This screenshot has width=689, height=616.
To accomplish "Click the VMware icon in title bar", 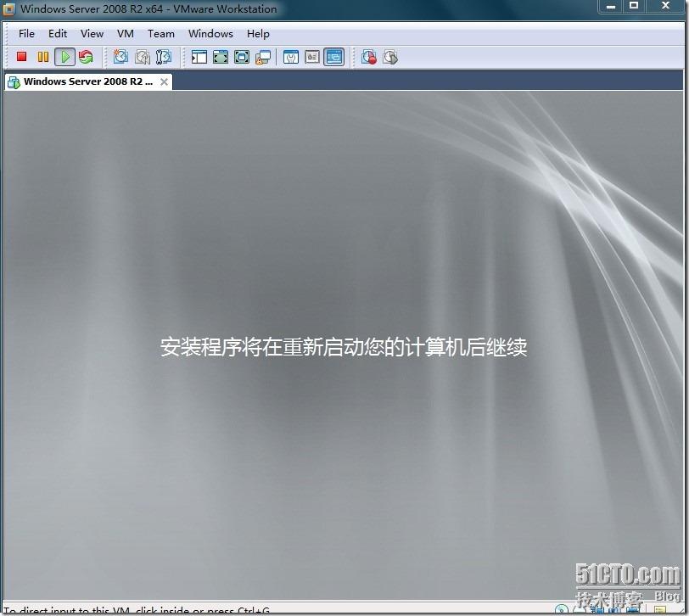I will (8, 9).
